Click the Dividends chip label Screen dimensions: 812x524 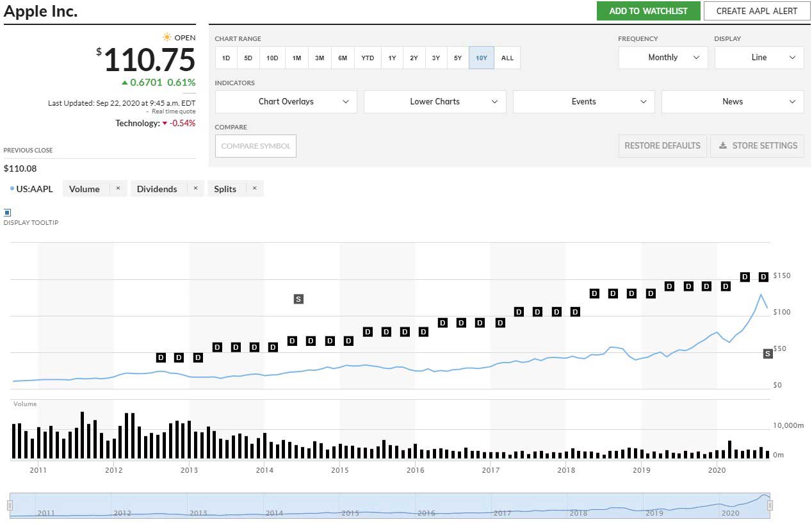(157, 189)
